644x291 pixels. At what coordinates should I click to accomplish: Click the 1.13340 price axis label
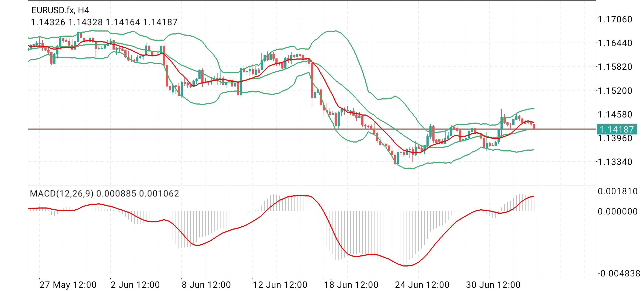click(615, 162)
